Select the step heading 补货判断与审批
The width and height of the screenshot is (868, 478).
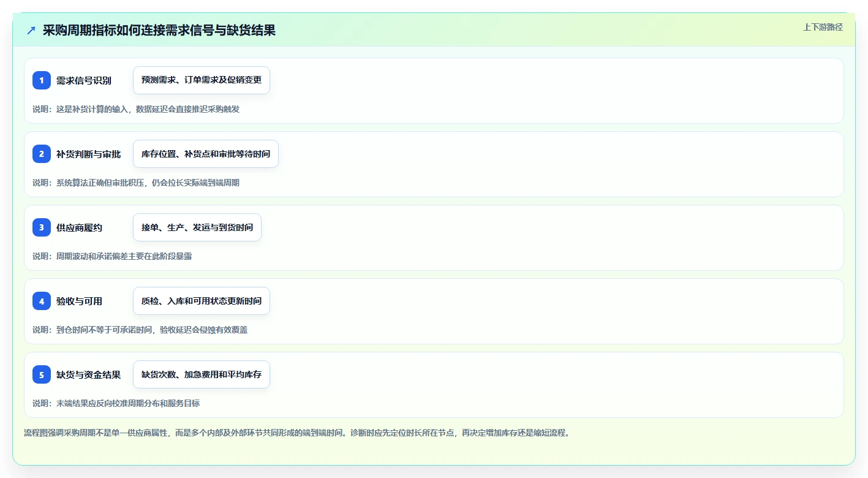coord(88,154)
